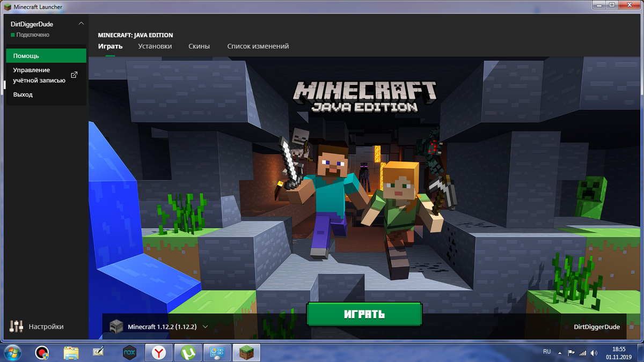Select the Играть tab
The height and width of the screenshot is (362, 644).
(110, 46)
